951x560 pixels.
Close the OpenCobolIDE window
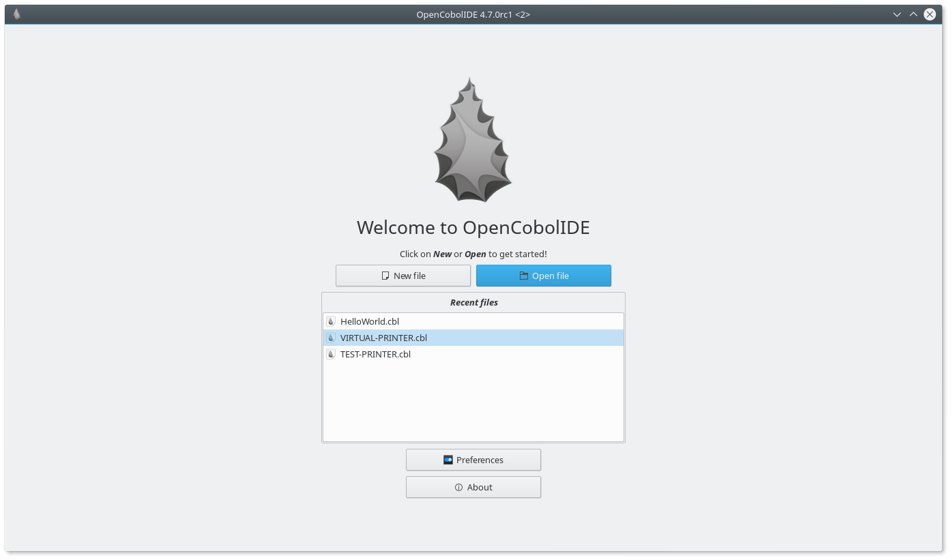click(x=930, y=14)
